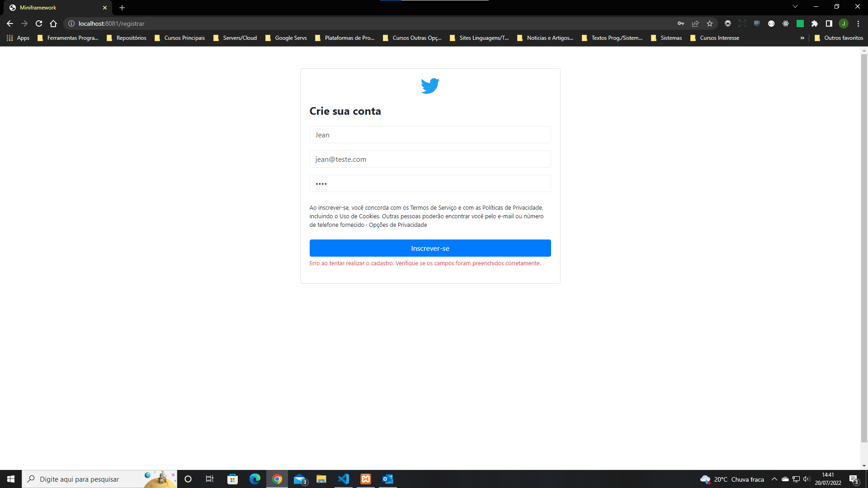Image resolution: width=868 pixels, height=488 pixels.
Task: Switch to Chrome on the taskbar
Action: click(x=277, y=479)
